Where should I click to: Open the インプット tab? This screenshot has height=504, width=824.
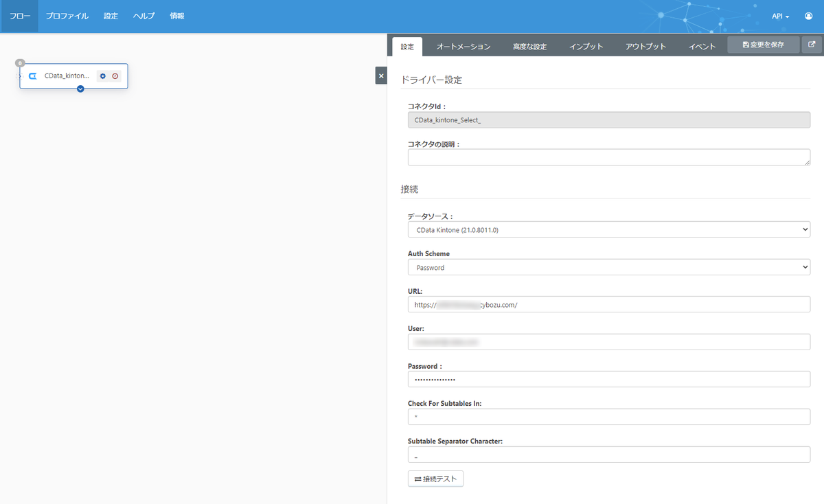point(586,47)
